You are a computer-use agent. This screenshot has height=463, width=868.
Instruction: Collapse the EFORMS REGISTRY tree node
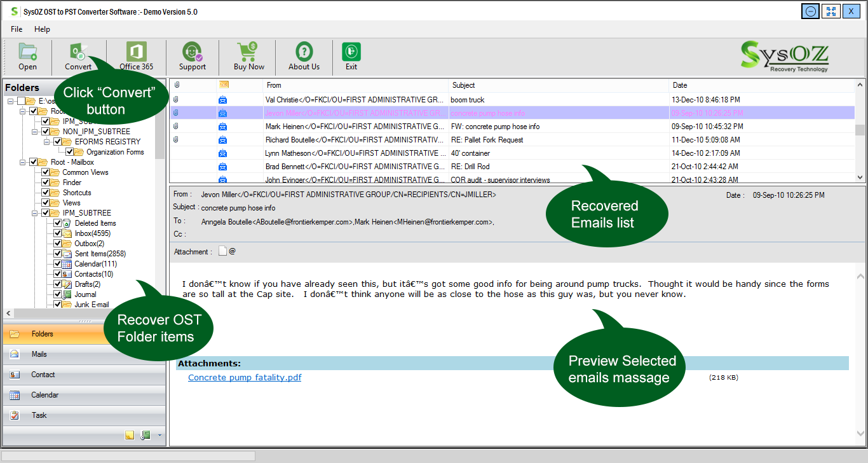[47, 142]
